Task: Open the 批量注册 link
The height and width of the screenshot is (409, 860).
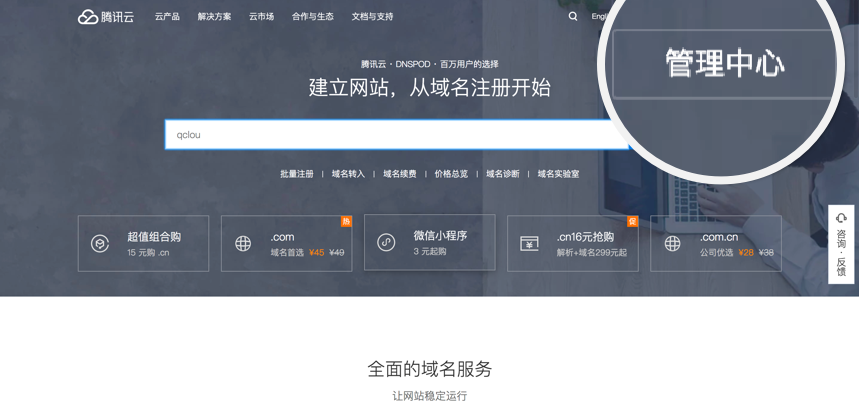Action: point(296,174)
